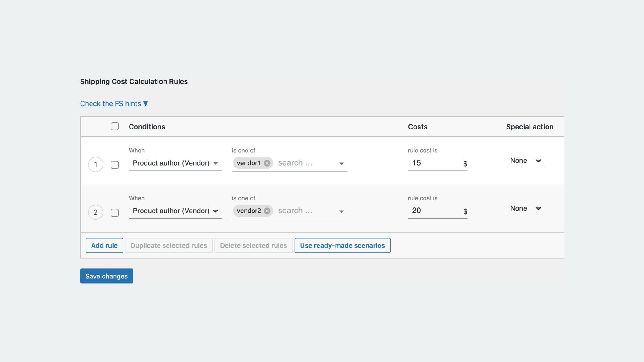Image resolution: width=644 pixels, height=362 pixels.
Task: Click the rule number badge 1
Action: pyautogui.click(x=96, y=165)
